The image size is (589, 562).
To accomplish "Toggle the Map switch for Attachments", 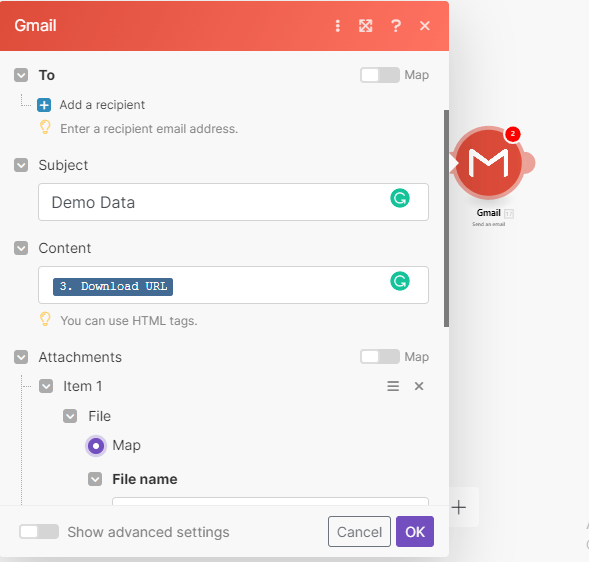I will tap(380, 357).
